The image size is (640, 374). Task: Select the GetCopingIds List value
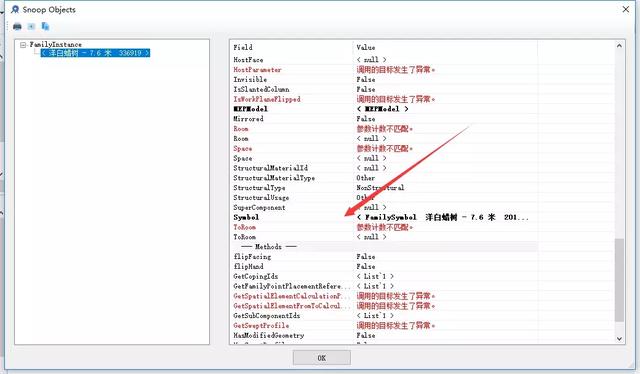click(375, 276)
